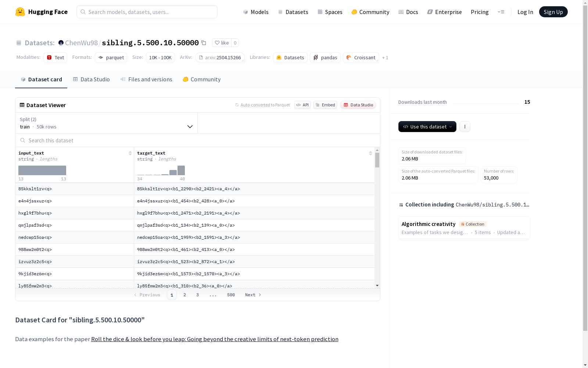588x368 pixels.
Task: Click the magnifier icon in dataset search
Action: [23, 140]
